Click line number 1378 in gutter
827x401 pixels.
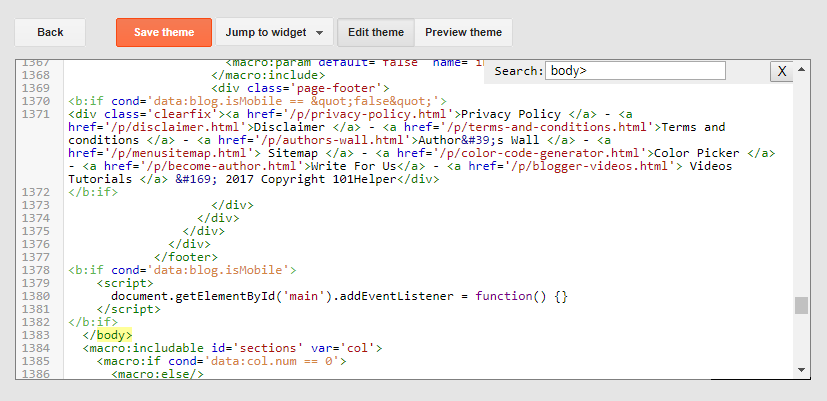[x=36, y=270]
